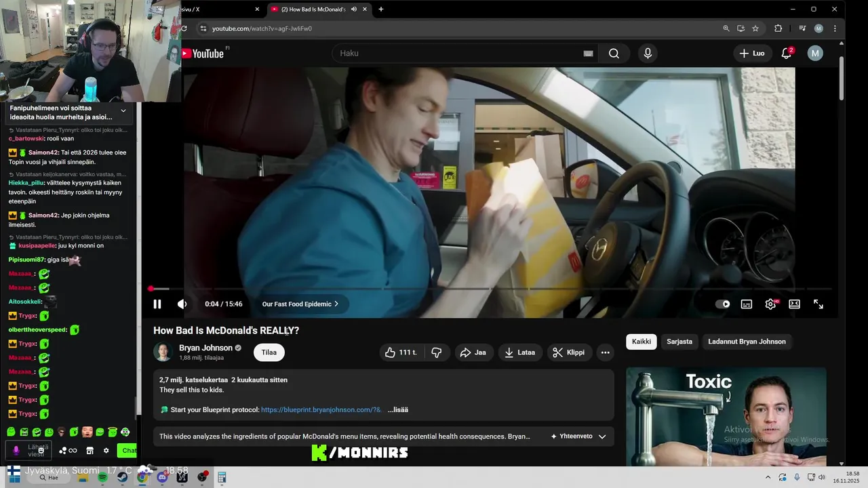Open more actions three-dot menu below the video

[606, 352]
